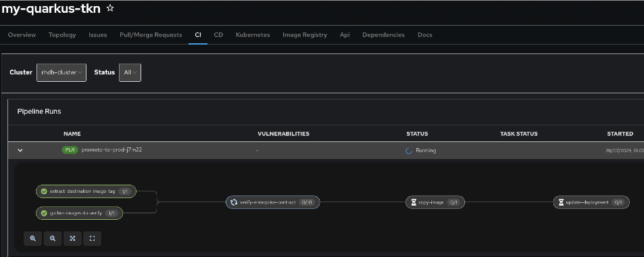The width and height of the screenshot is (644, 257).
Task: Open the Api tab
Action: (345, 35)
